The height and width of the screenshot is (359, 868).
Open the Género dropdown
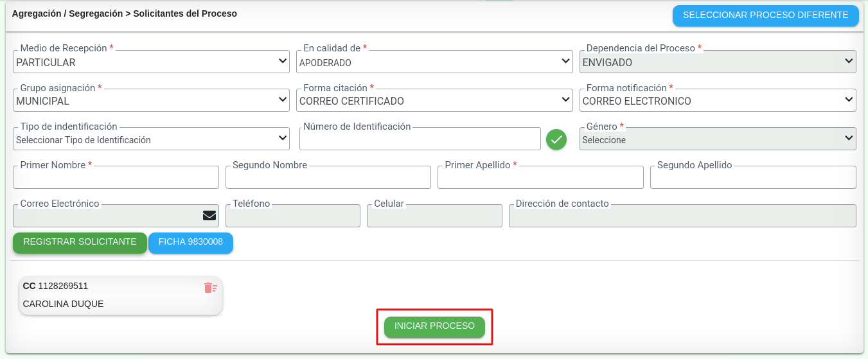718,139
